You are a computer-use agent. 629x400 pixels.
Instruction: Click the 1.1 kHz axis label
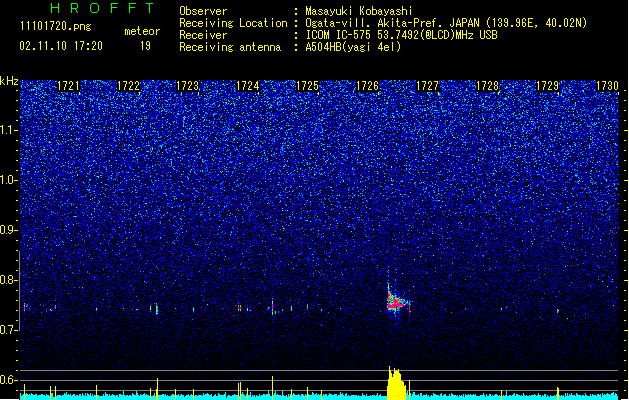pos(9,130)
